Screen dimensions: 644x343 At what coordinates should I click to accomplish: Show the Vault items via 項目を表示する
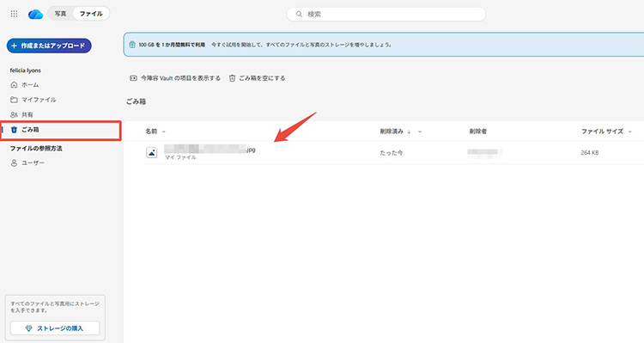point(175,78)
